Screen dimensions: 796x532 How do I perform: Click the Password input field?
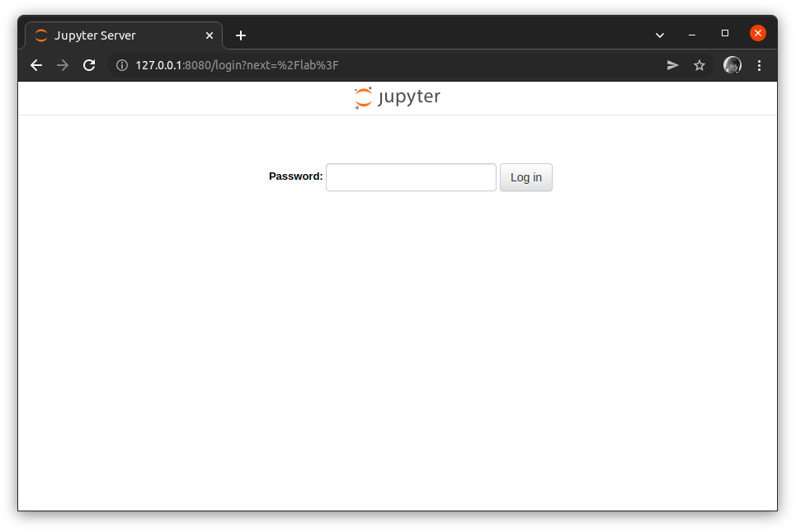(x=411, y=177)
